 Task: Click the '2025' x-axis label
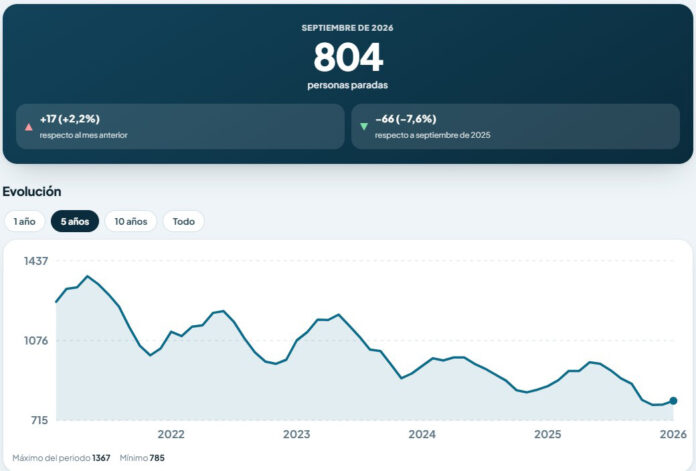point(547,434)
